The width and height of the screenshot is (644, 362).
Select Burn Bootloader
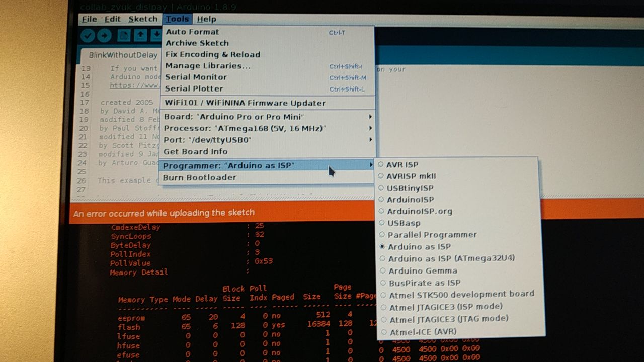pyautogui.click(x=267, y=177)
